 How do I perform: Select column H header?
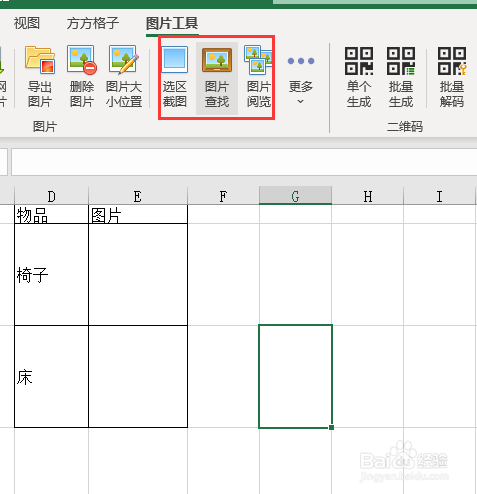367,196
